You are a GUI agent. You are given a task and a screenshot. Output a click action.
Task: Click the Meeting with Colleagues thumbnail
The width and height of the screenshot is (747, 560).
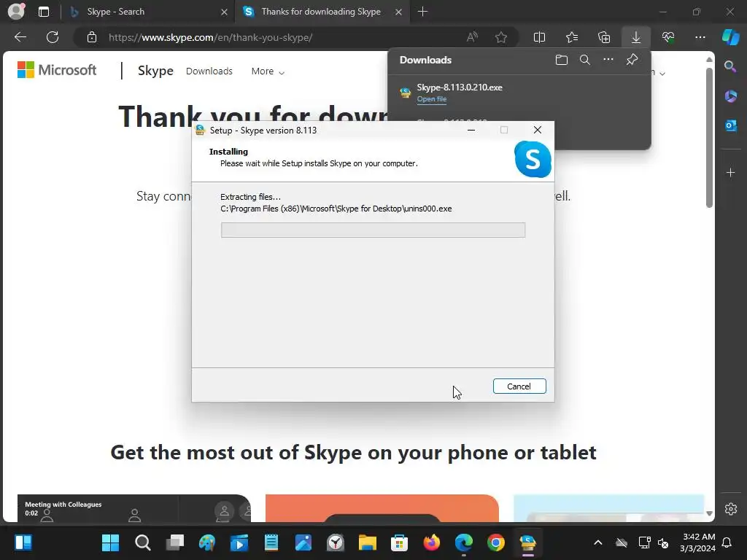click(134, 508)
